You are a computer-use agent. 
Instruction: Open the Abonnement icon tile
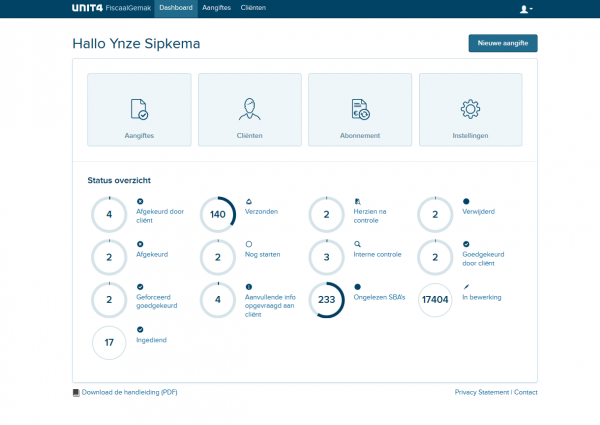[x=359, y=110]
